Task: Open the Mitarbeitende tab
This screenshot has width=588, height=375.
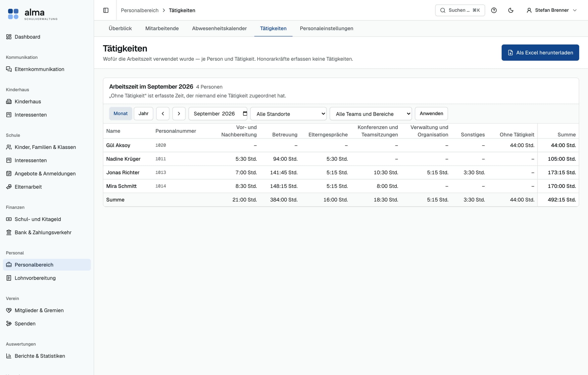Action: tap(162, 28)
